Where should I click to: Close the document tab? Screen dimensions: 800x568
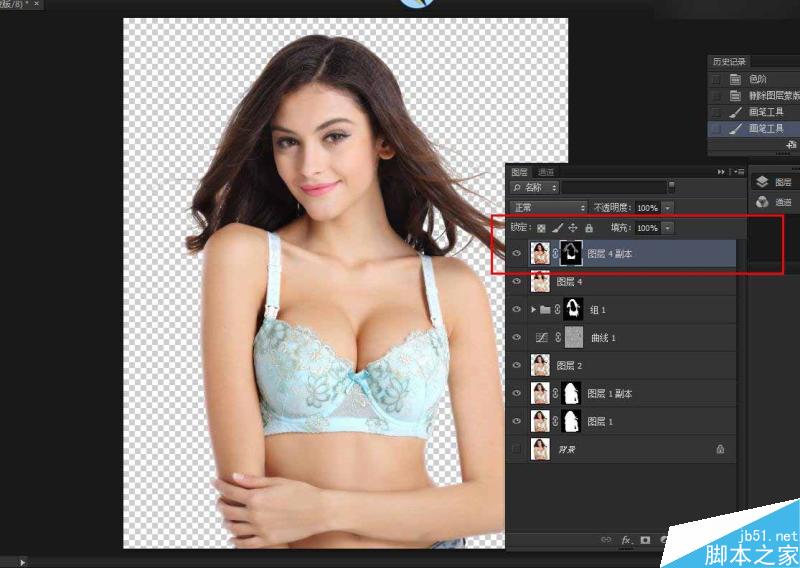click(36, 4)
